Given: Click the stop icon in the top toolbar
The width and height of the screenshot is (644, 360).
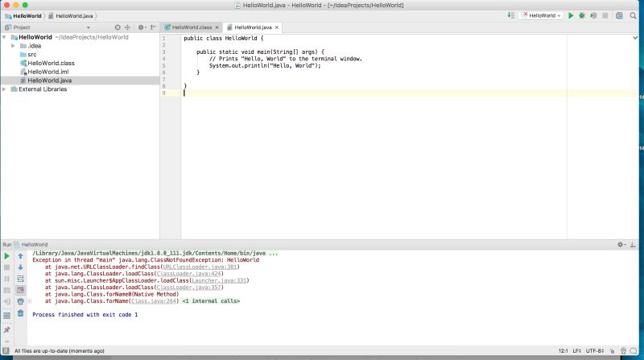Looking at the screenshot, I should pos(605,15).
